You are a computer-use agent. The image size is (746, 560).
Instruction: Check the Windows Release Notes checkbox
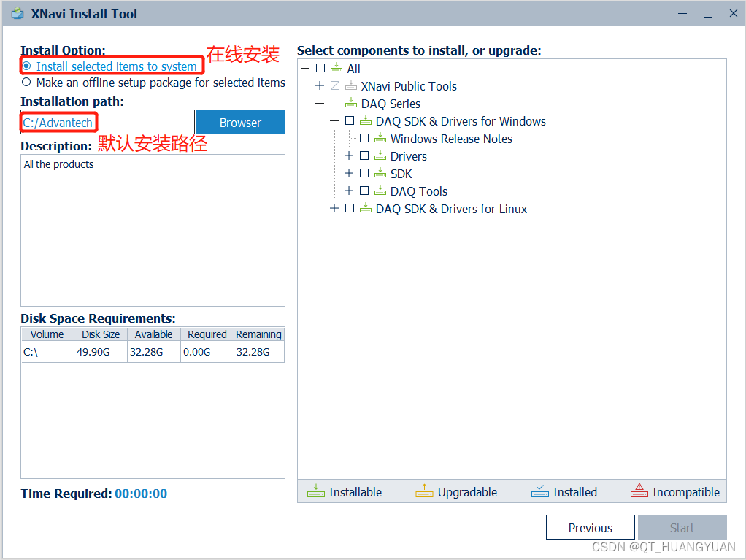(364, 138)
